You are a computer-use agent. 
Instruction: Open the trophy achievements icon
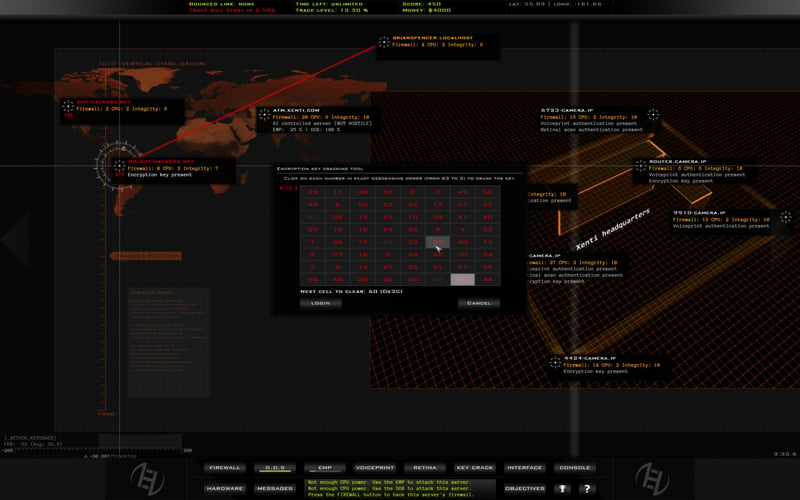point(562,488)
